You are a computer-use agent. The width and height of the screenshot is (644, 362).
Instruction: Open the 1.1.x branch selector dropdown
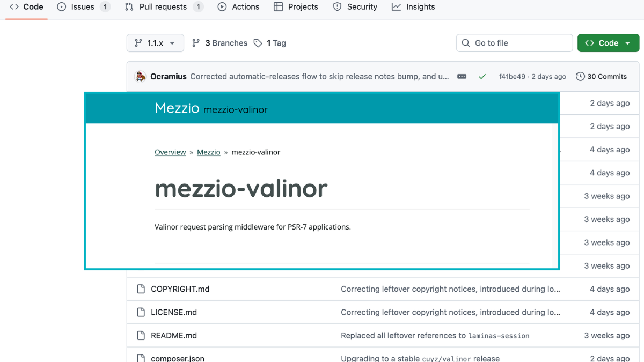point(155,43)
